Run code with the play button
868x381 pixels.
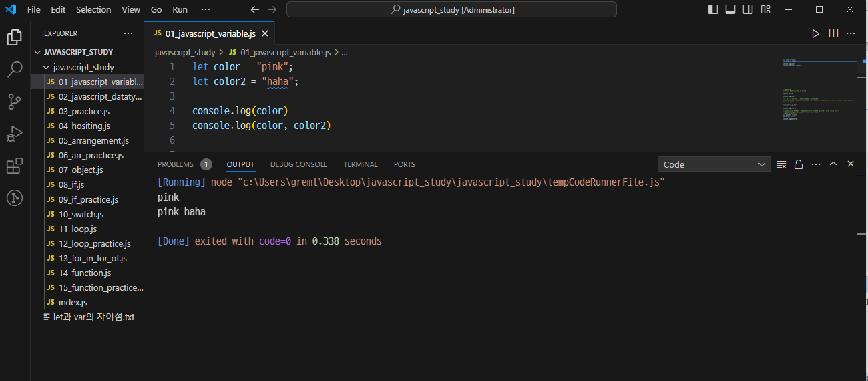point(815,33)
